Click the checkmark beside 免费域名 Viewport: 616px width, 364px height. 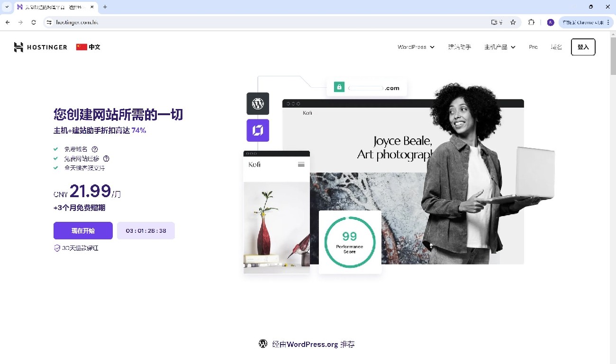tap(55, 149)
